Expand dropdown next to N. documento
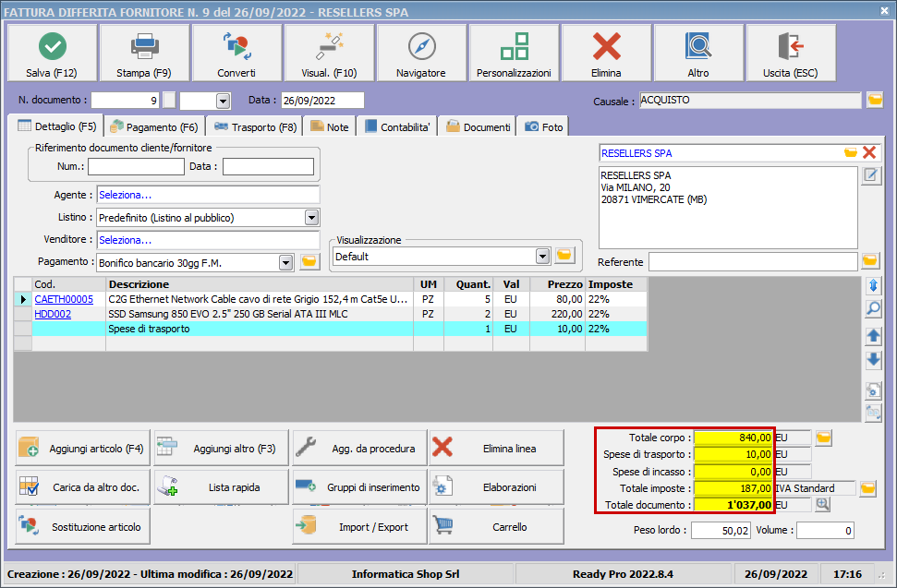The width and height of the screenshot is (897, 588). point(224,102)
